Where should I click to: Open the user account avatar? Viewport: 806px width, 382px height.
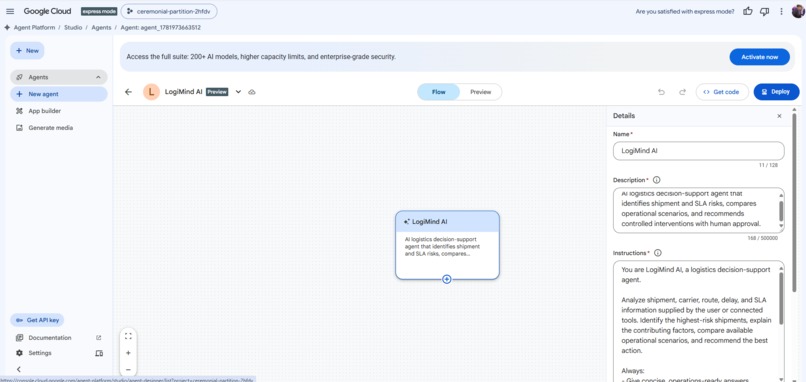tap(798, 11)
